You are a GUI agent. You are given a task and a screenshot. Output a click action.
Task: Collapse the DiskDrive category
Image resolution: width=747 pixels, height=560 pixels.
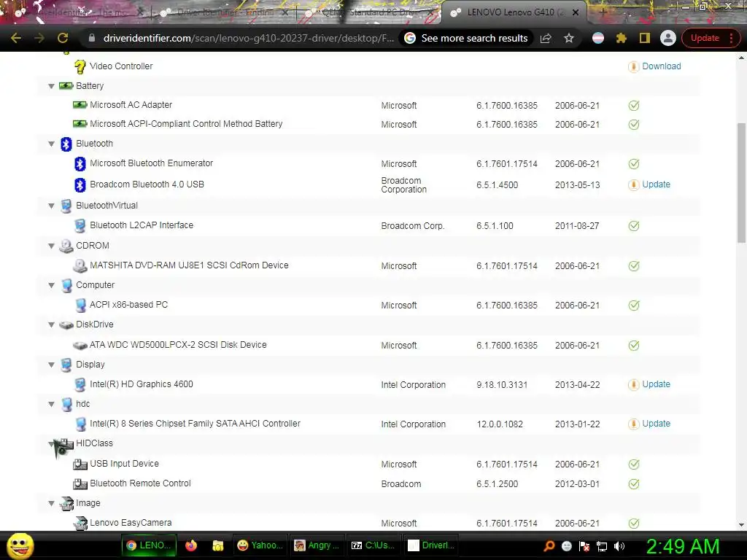(52, 324)
